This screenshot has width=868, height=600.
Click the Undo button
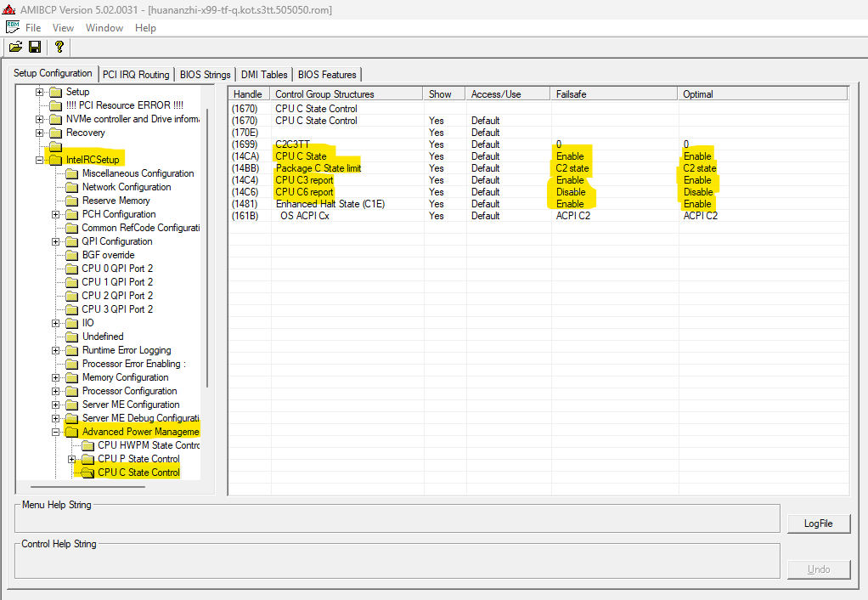818,569
